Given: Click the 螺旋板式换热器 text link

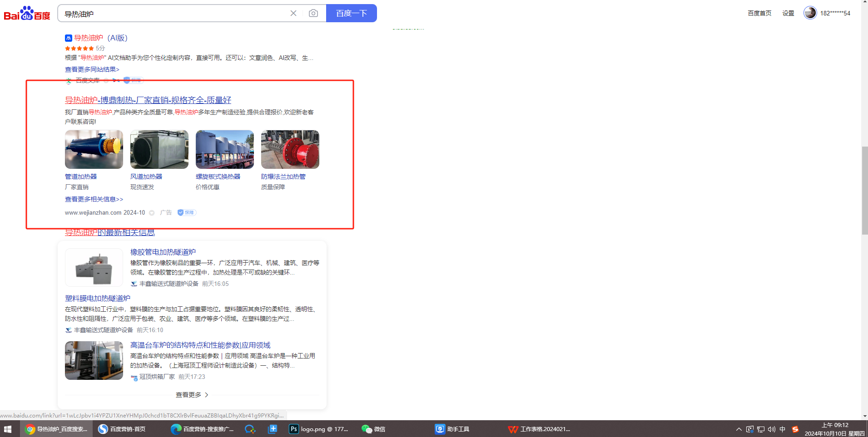Looking at the screenshot, I should coord(218,177).
